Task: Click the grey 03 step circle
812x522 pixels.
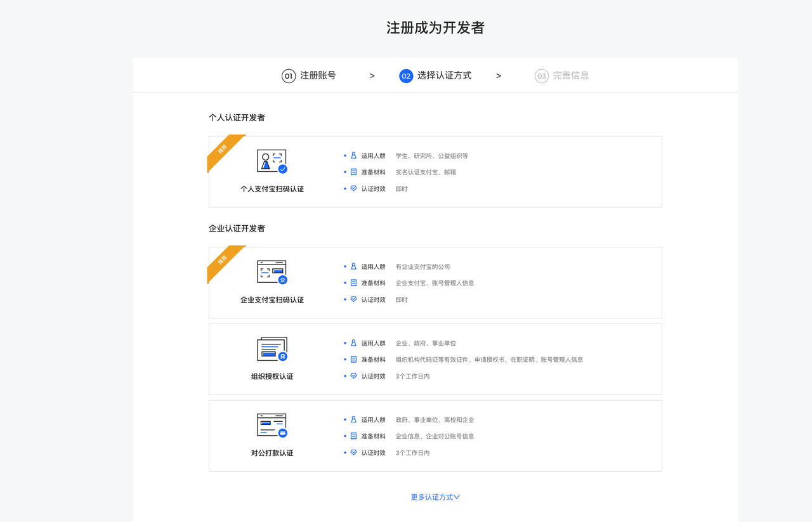Action: [541, 76]
